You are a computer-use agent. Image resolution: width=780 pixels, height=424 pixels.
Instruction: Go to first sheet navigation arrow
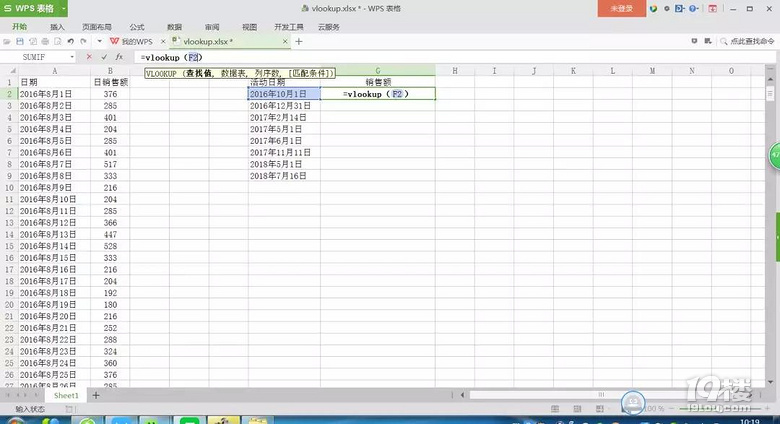[7, 395]
